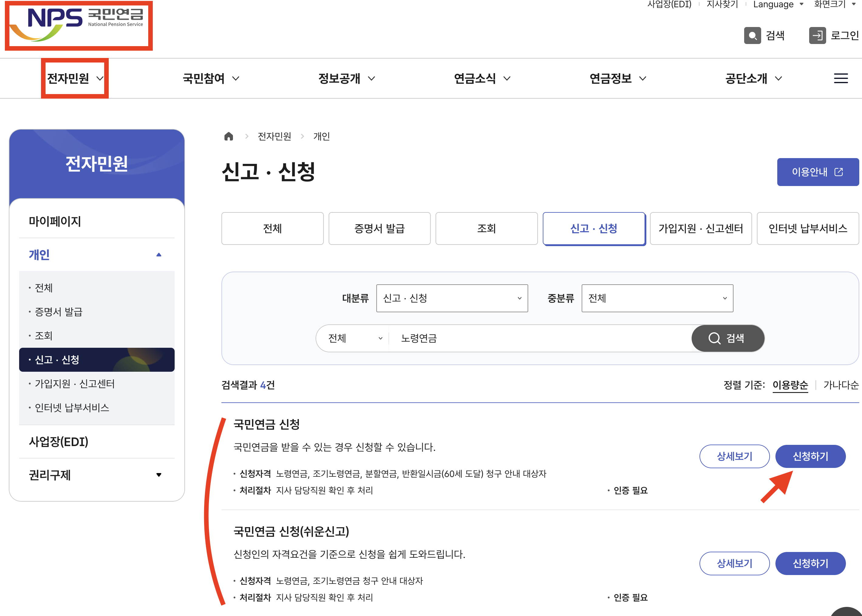The height and width of the screenshot is (616, 862).
Task: Switch to the 증명서 발급 tab
Action: pos(379,228)
